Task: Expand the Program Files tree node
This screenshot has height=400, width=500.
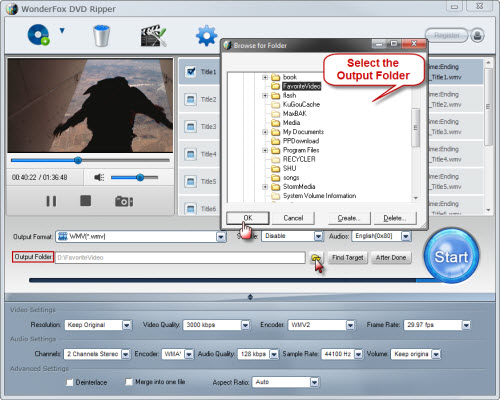Action: click(x=265, y=150)
